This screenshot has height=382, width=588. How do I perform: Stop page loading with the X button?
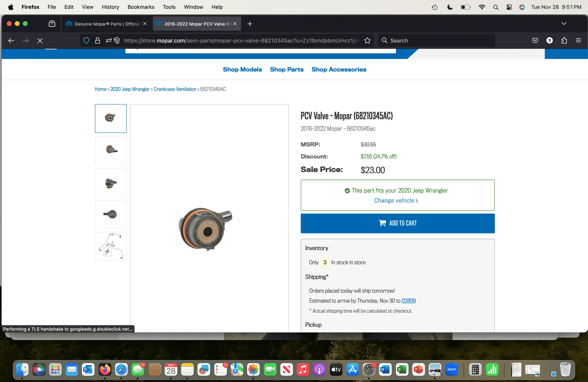(40, 41)
